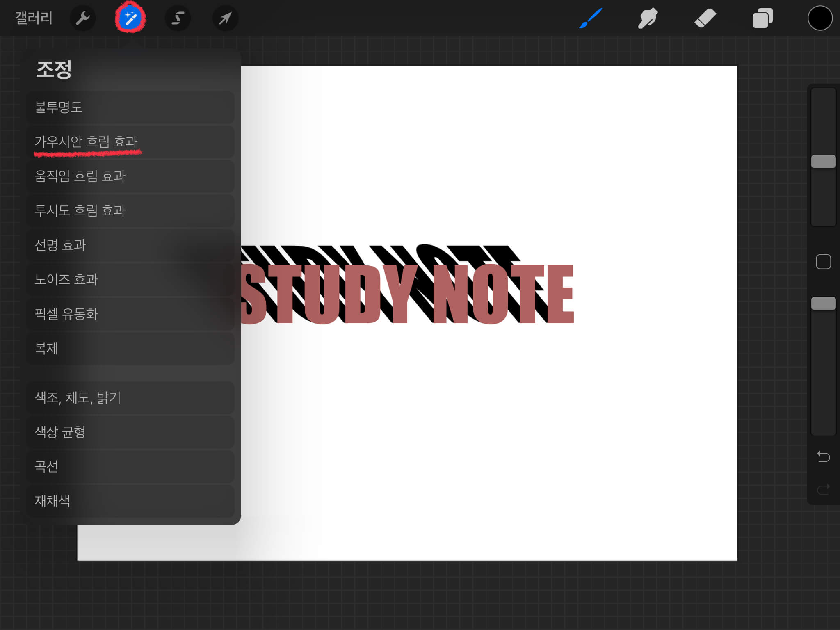This screenshot has height=630, width=840.
Task: Toggle the square modify button on sidebar
Action: click(823, 262)
